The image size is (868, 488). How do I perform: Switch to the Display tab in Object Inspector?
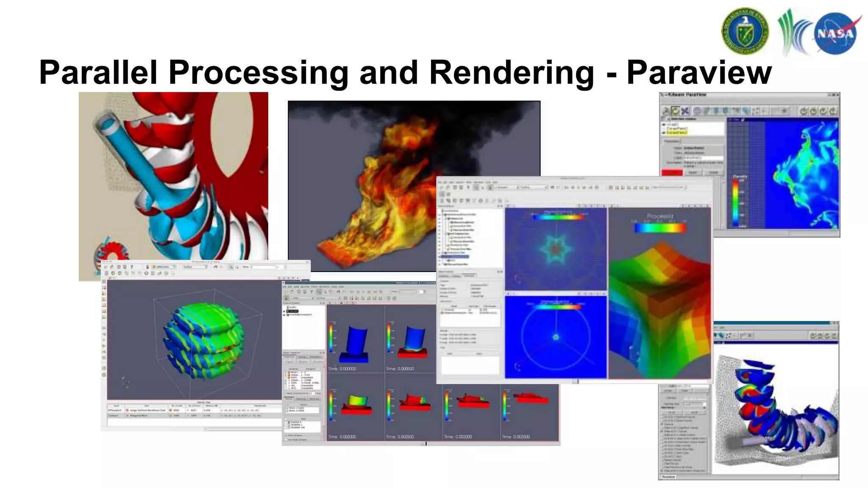(x=302, y=357)
